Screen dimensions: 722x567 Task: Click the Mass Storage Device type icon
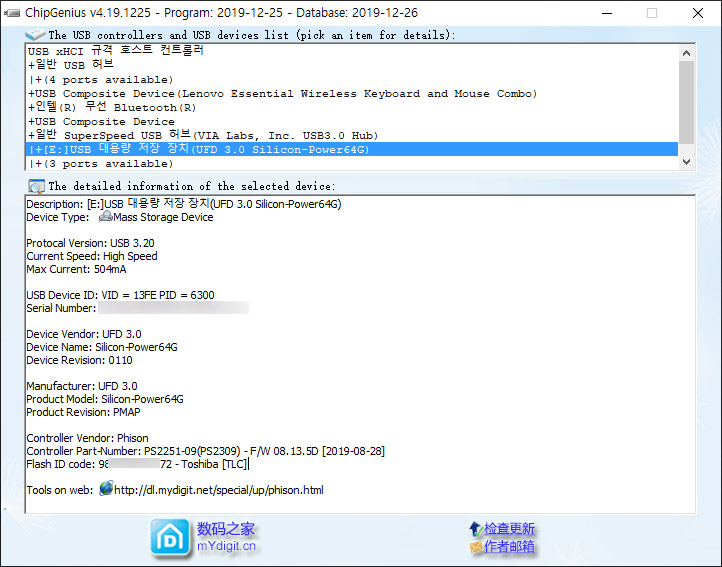point(105,216)
